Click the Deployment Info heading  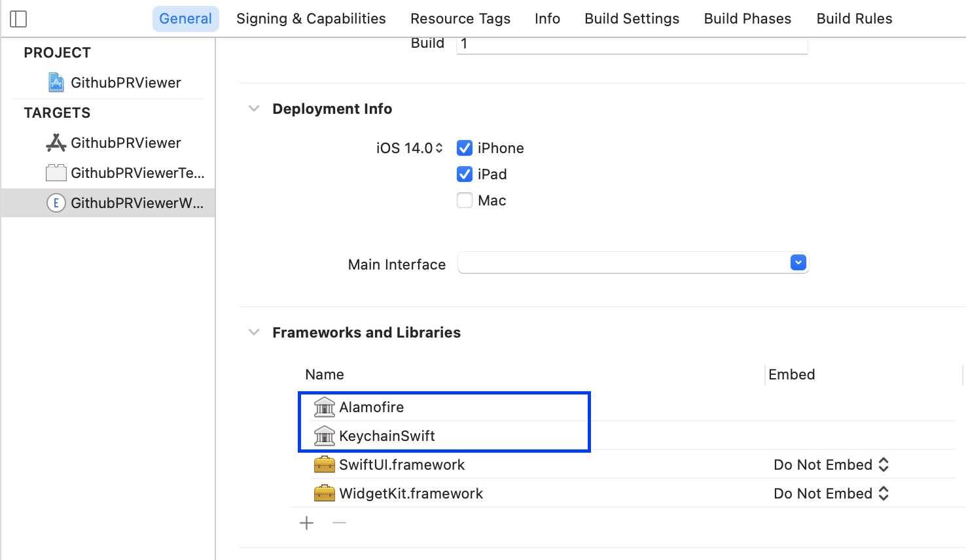point(332,109)
